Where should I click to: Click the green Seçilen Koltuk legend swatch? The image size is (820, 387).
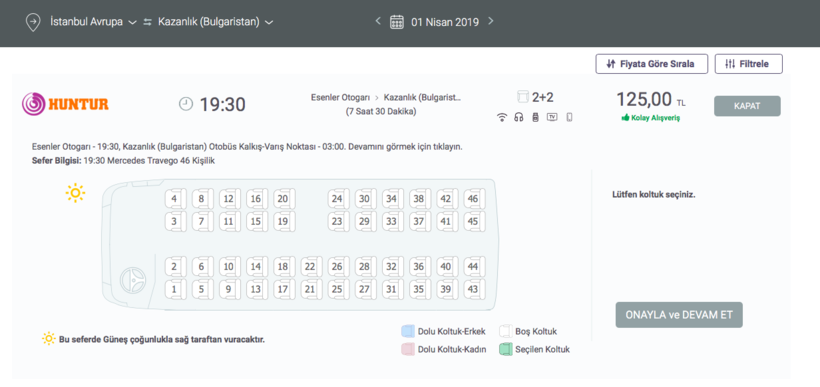[505, 349]
